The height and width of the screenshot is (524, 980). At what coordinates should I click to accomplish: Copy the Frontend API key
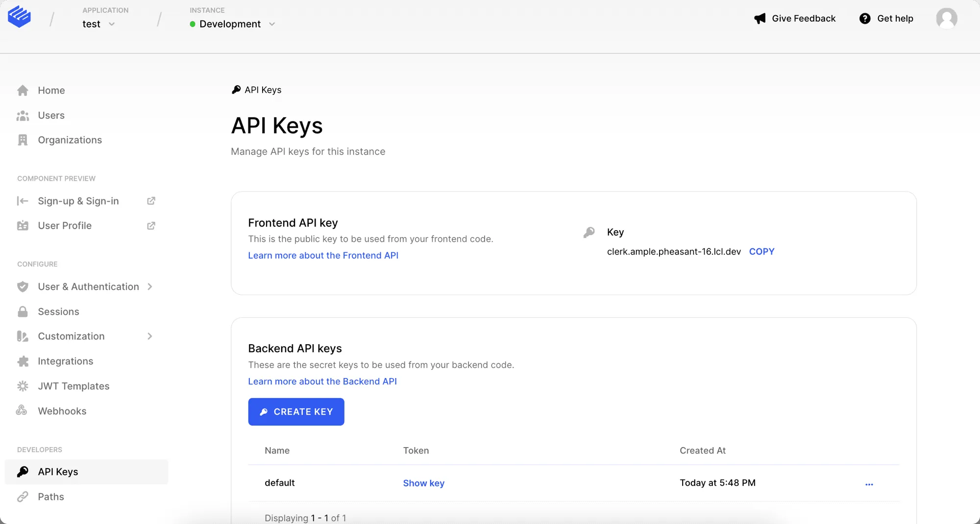pyautogui.click(x=761, y=252)
